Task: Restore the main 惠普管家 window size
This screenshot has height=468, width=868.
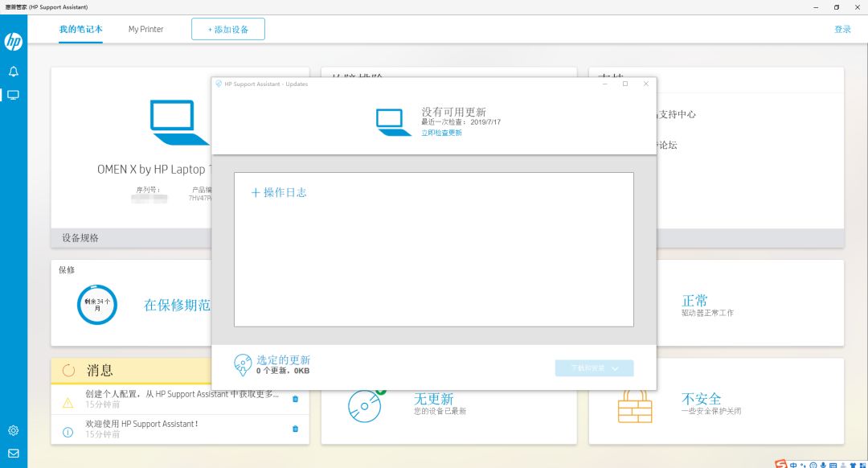Action: (x=836, y=7)
